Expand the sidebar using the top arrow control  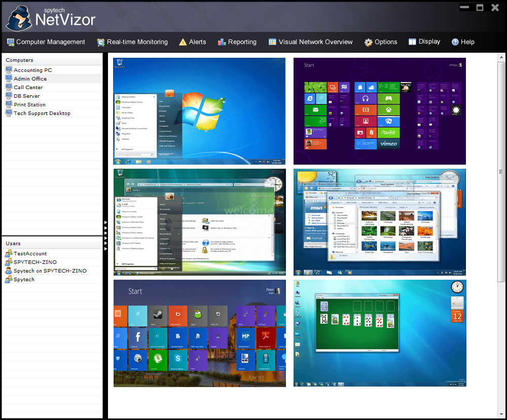point(105,221)
